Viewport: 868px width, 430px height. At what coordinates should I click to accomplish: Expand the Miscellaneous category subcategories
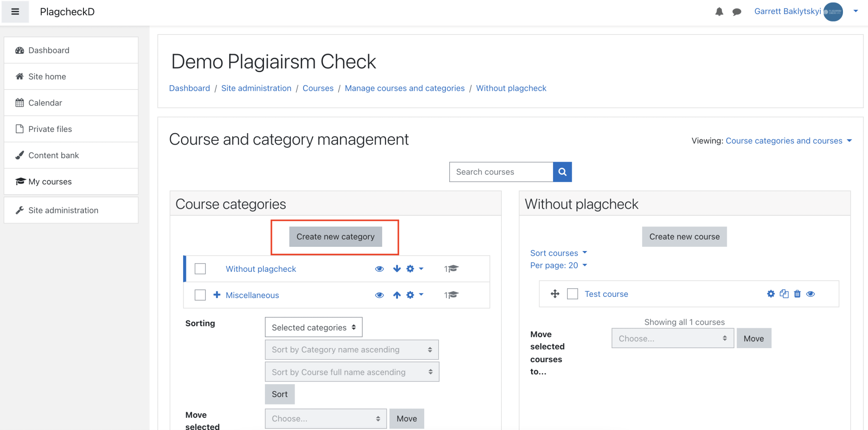click(x=217, y=295)
